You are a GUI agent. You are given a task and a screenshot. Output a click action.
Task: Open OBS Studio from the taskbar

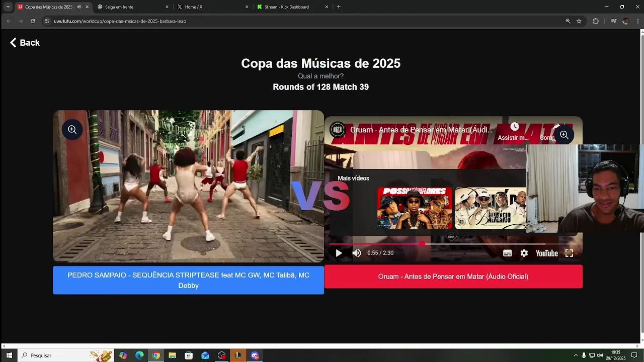pos(222,355)
